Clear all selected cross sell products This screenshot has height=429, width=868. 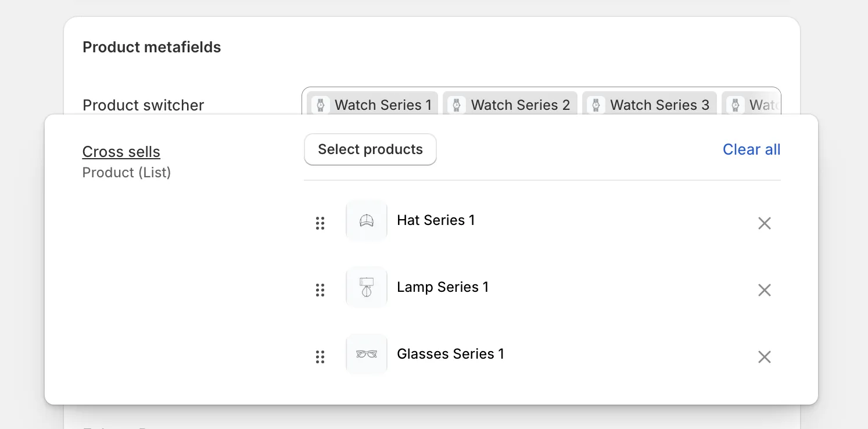751,149
